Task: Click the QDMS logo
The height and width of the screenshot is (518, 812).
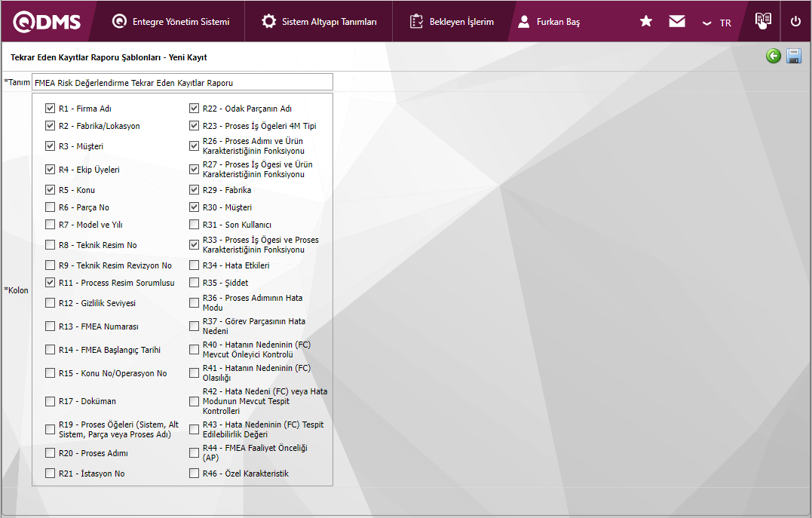Action: coord(47,22)
